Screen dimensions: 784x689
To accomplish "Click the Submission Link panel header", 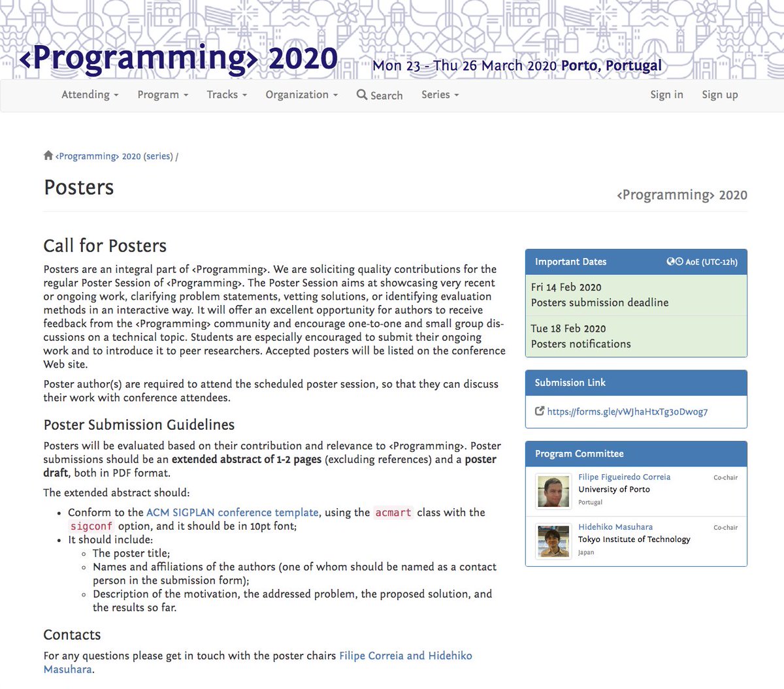I will point(636,383).
